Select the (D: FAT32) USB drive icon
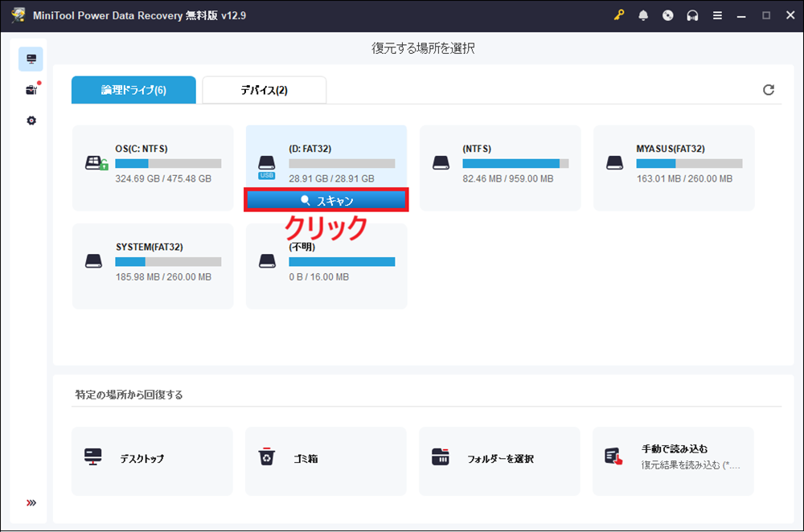 (x=267, y=167)
